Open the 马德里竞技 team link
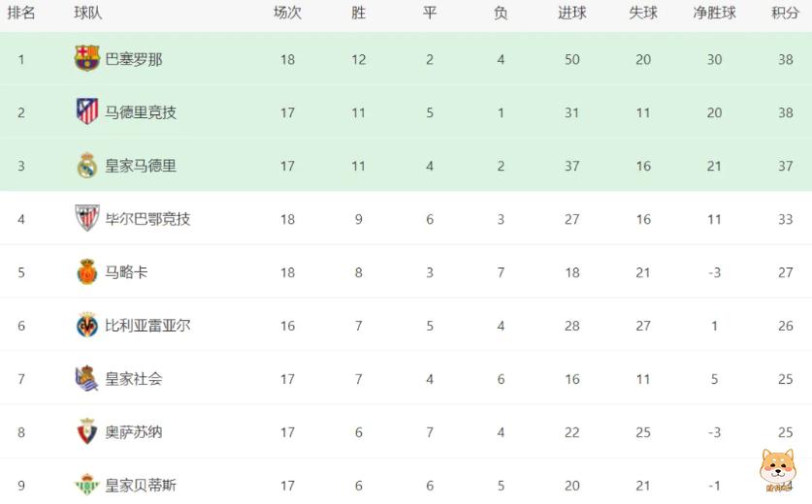 click(141, 112)
